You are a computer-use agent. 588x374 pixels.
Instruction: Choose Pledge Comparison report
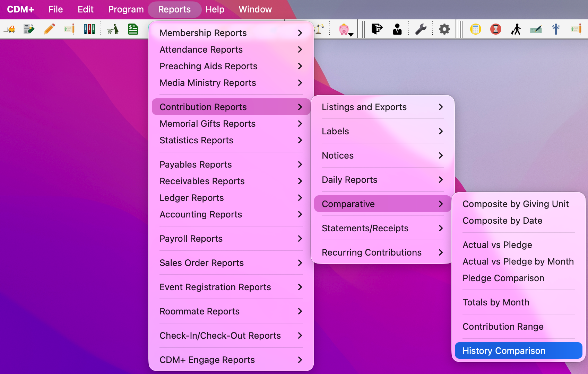[x=518, y=278]
